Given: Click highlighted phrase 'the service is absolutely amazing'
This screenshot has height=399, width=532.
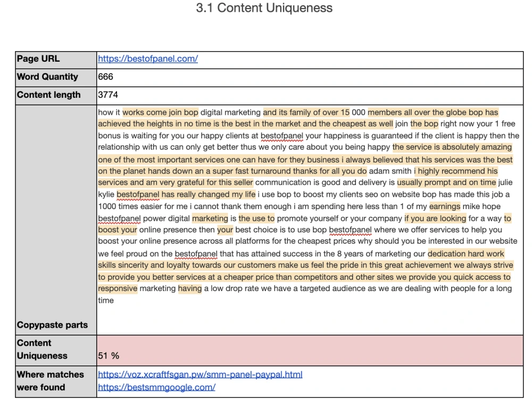Looking at the screenshot, I should tap(452, 147).
